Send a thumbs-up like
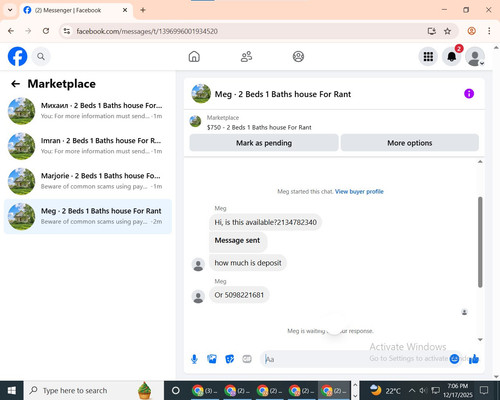Screen dimensions: 500x400 [x=474, y=359]
